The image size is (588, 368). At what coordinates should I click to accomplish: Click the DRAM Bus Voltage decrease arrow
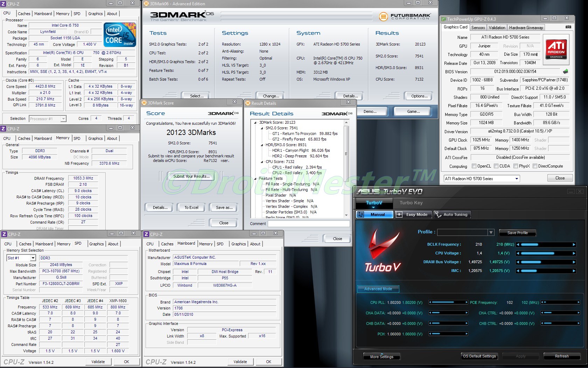click(x=518, y=262)
